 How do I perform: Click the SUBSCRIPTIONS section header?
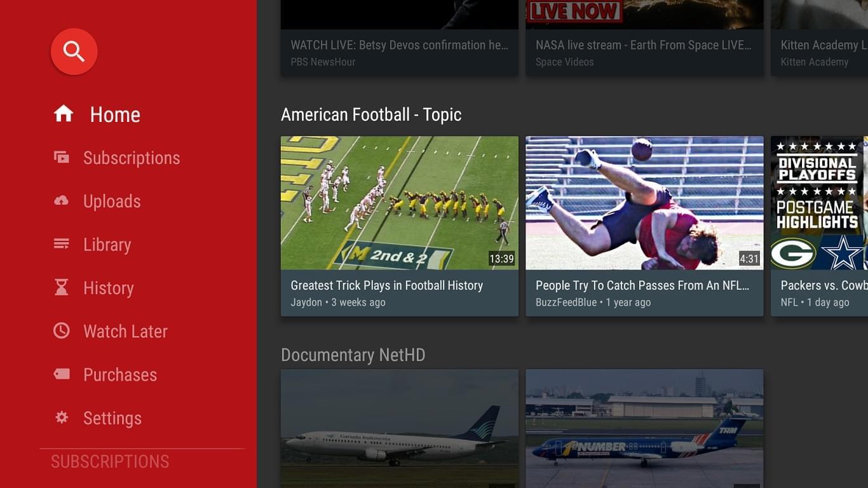(x=110, y=462)
